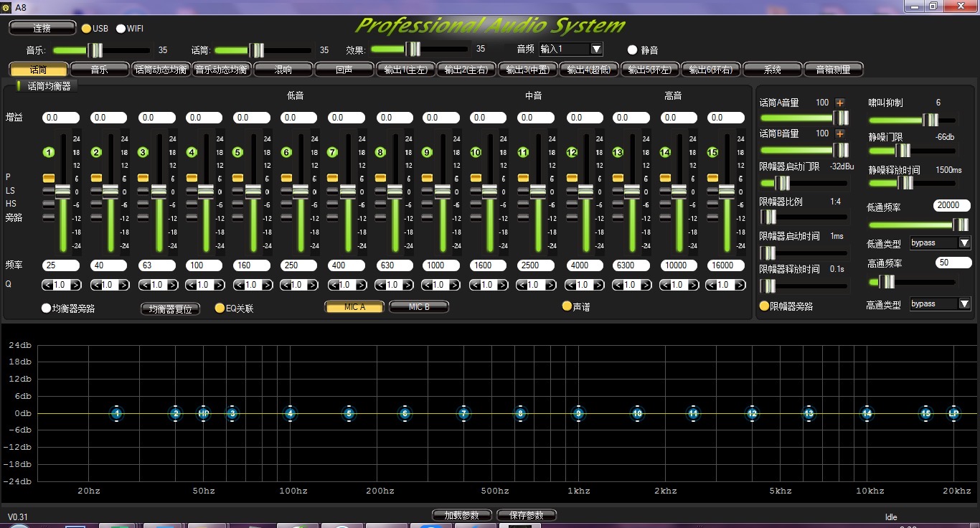Toggle the 静音 mute option

[x=632, y=50]
